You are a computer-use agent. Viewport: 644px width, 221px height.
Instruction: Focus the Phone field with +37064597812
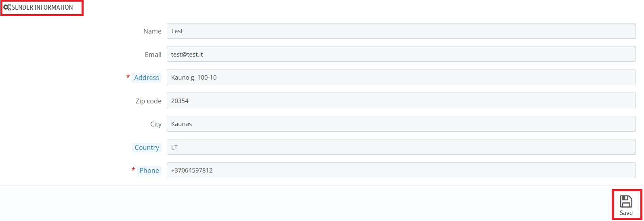click(401, 170)
